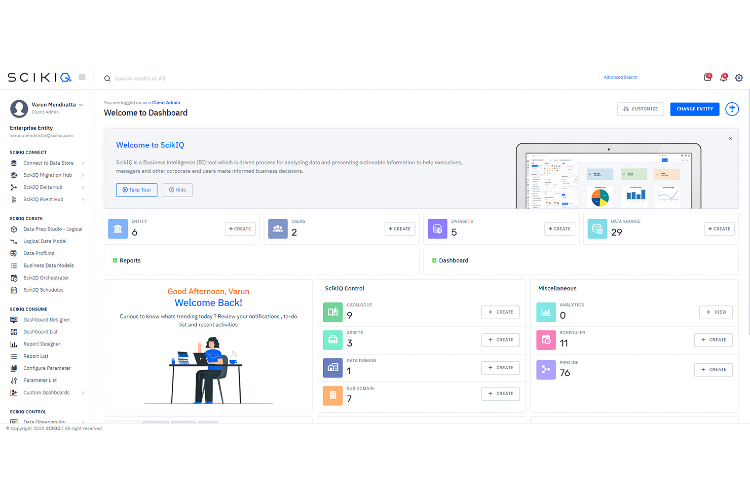Click the Assets briefcase icon

332,340
